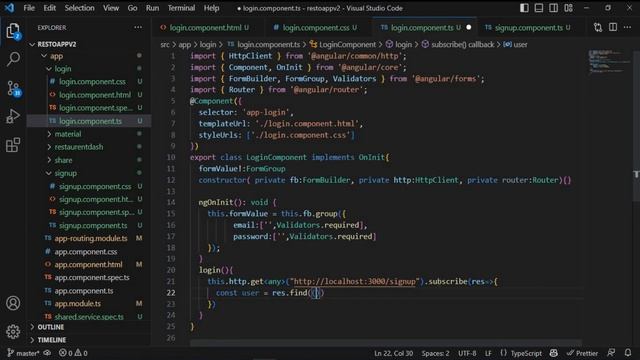Open the Search view in activity bar
The width and height of the screenshot is (640, 360).
click(x=13, y=59)
